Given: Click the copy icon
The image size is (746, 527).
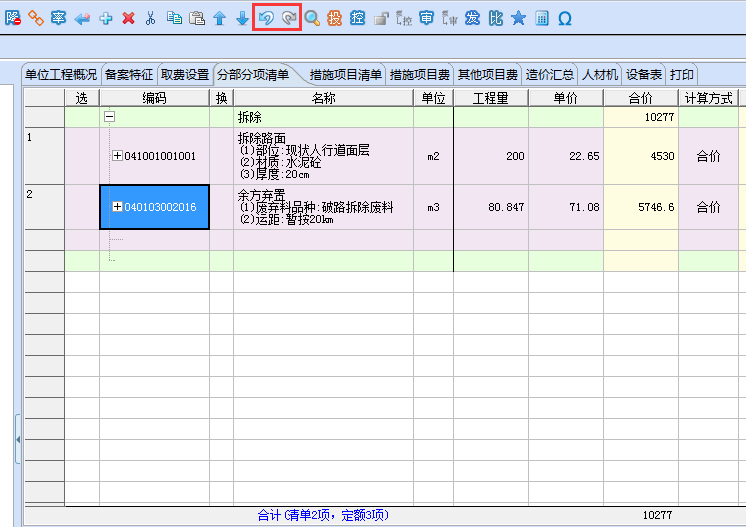Looking at the screenshot, I should (x=174, y=18).
